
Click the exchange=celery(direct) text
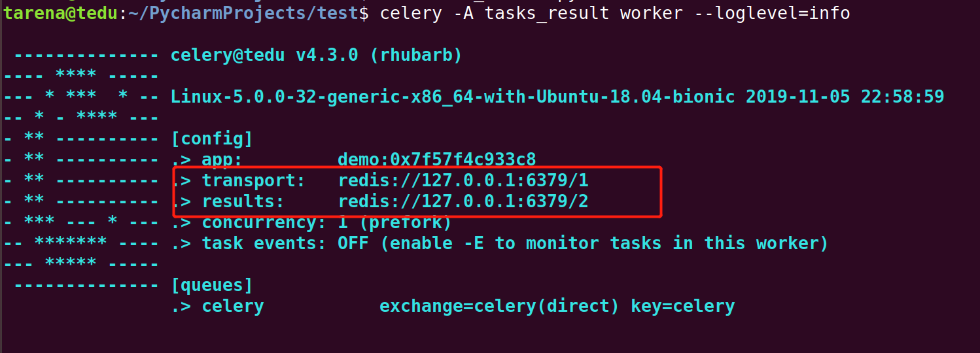(499, 306)
